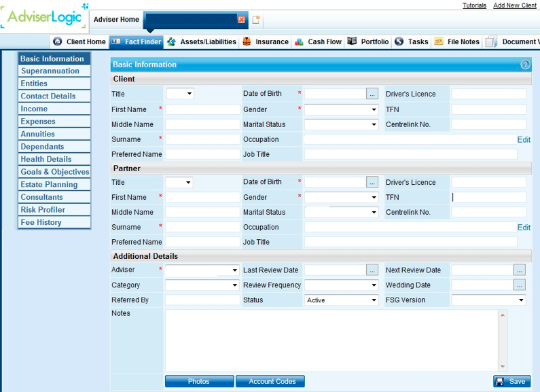Select Expenses in the sidebar
The height and width of the screenshot is (392, 540).
click(x=54, y=121)
